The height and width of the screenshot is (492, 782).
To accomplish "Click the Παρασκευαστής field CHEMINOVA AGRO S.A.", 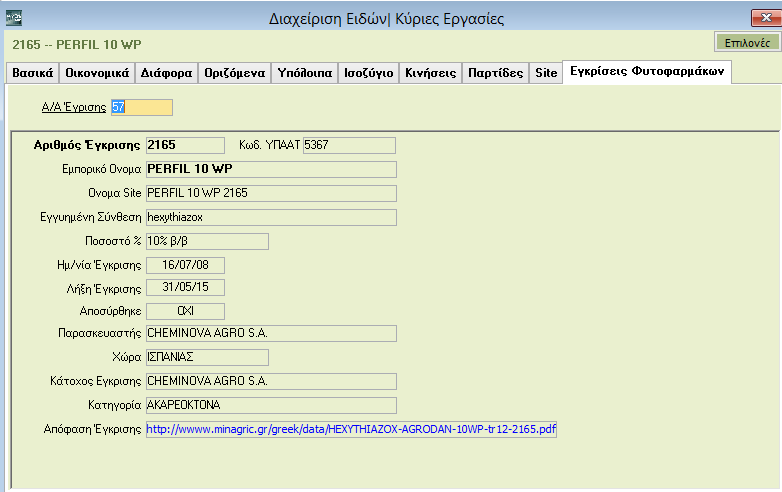I will point(271,333).
